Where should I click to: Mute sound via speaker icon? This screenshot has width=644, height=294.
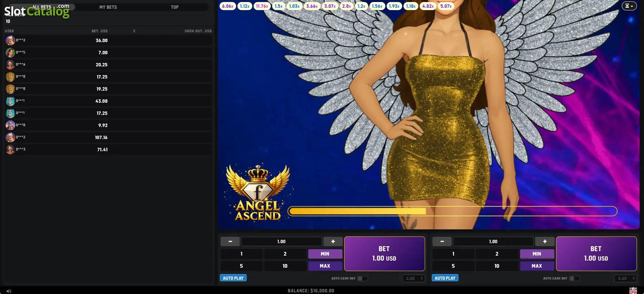[x=9, y=291]
